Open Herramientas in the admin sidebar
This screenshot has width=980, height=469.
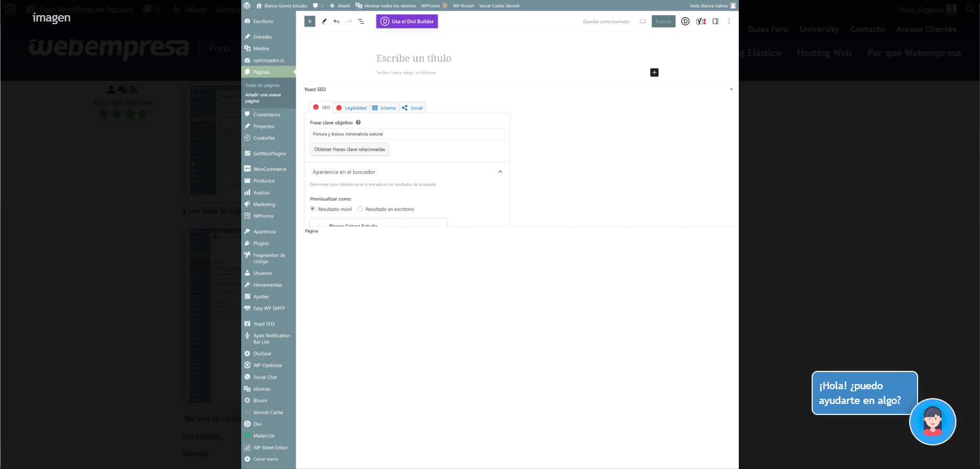coord(268,285)
